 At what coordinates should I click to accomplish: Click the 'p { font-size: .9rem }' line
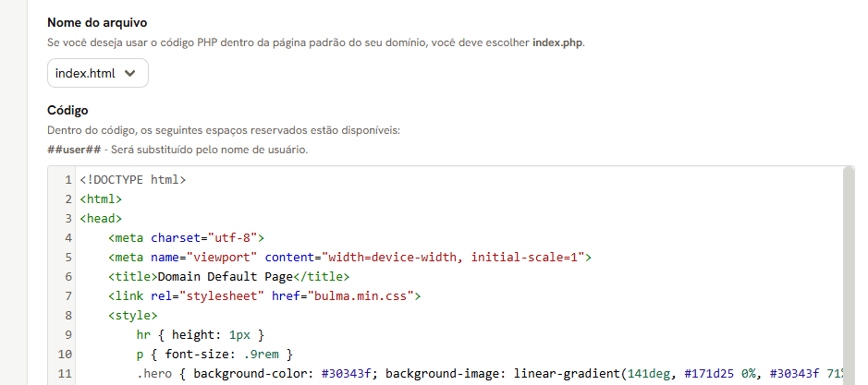pos(214,354)
